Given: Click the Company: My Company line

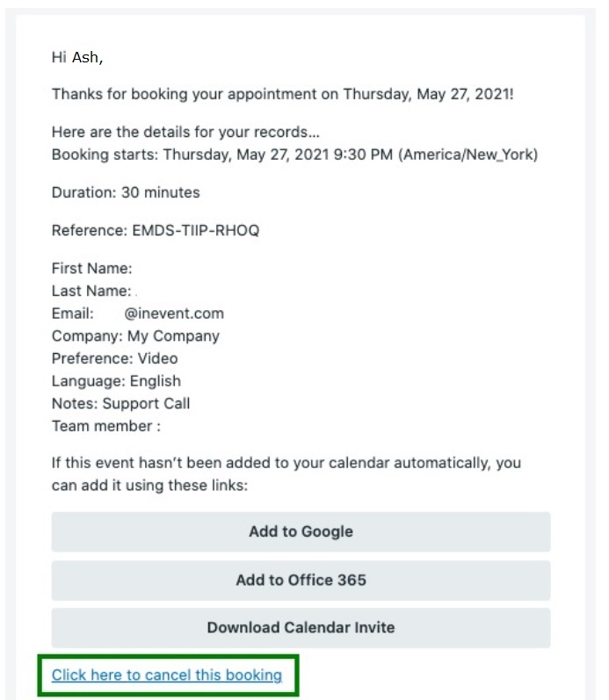Looking at the screenshot, I should pos(135,336).
